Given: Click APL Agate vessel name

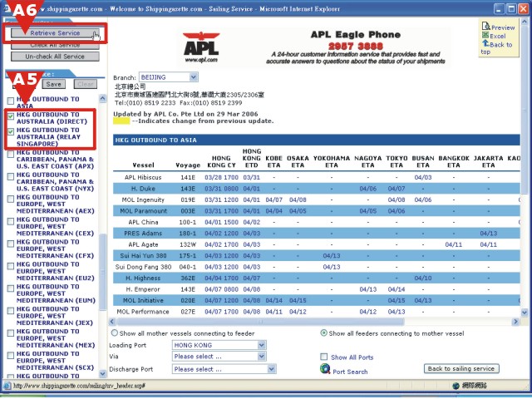Looking at the screenshot, I should click(143, 244).
